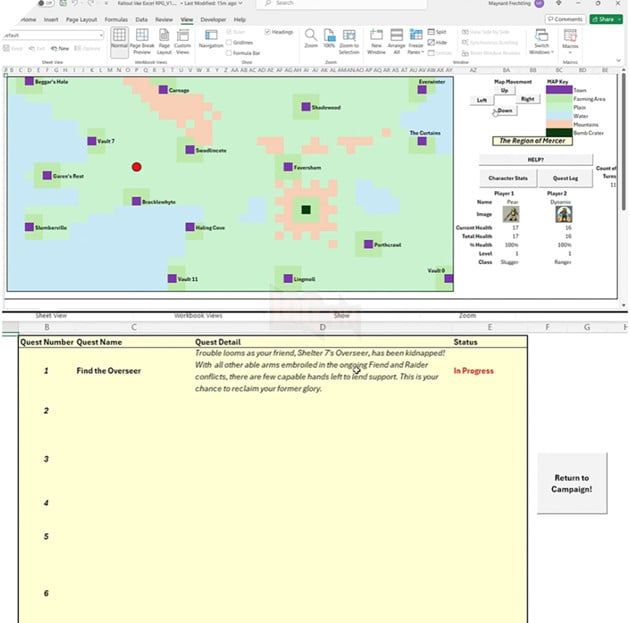Expand the Last Modified file dropdown

pos(240,3)
